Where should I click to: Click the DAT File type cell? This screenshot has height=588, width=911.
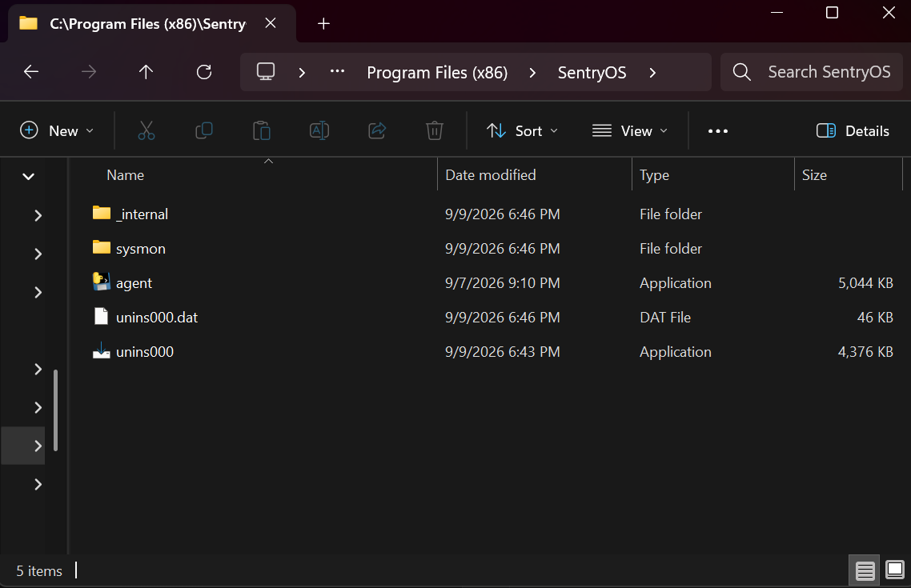665,317
